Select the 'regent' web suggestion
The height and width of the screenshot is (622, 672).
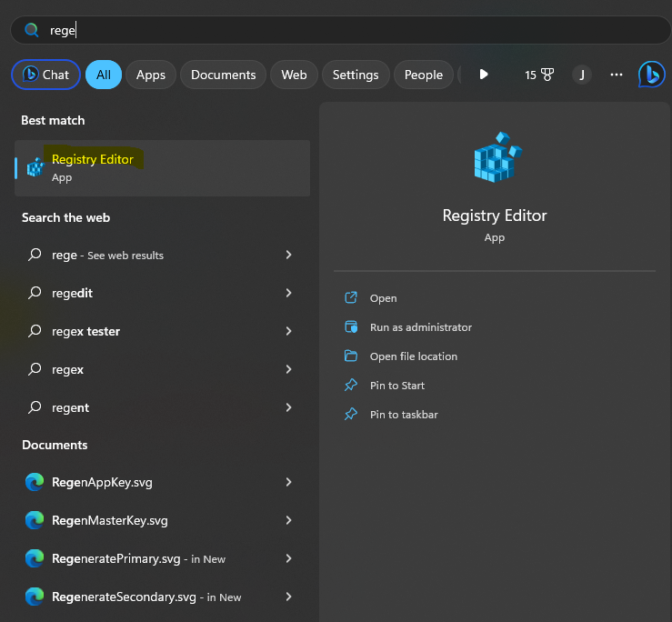[x=163, y=407]
